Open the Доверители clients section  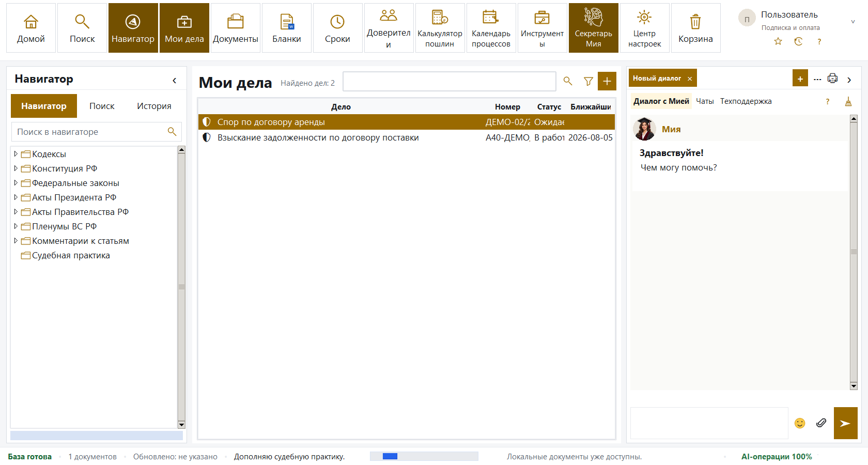point(389,28)
